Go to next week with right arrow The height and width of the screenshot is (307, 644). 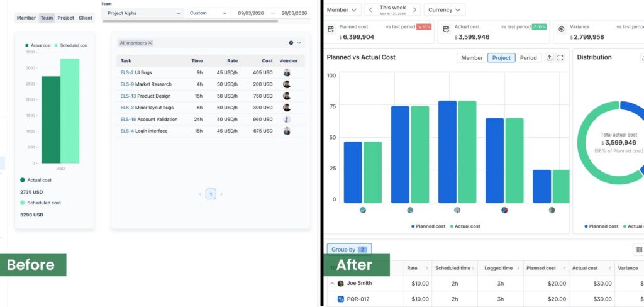tap(415, 10)
